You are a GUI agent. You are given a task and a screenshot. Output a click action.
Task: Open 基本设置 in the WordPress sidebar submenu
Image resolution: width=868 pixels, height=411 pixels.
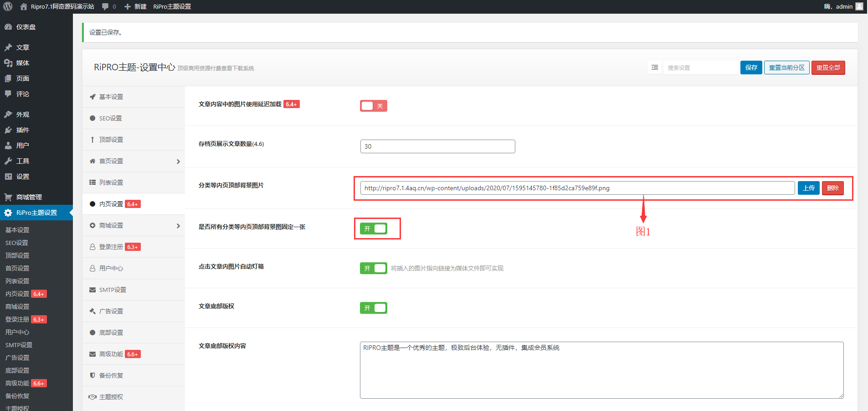tap(17, 230)
